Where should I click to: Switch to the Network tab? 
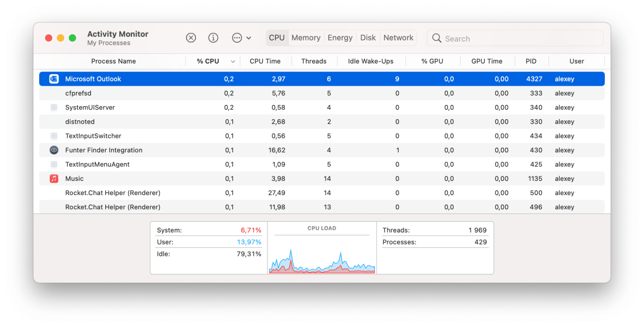398,38
